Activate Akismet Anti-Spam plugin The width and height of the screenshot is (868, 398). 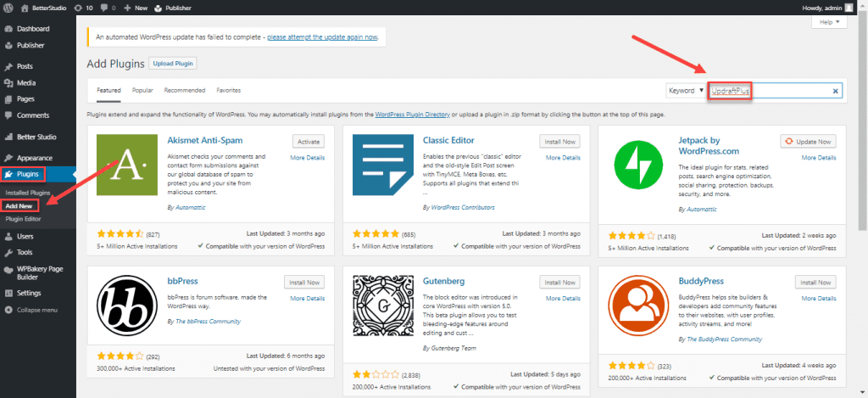tap(309, 142)
